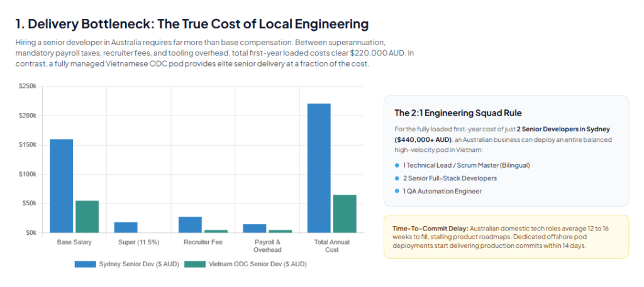Click the bullet dot beside Technical Lead
The width and height of the screenshot is (644, 287).
(397, 165)
